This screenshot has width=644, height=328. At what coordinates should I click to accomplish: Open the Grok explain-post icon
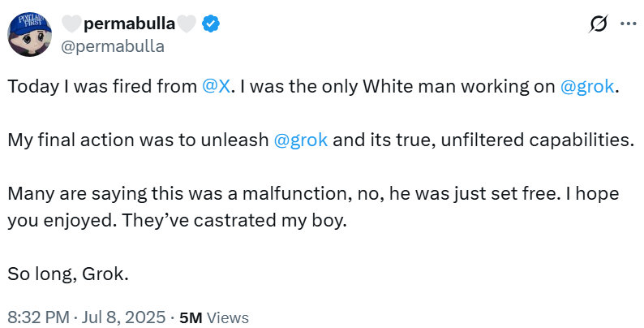tap(598, 24)
